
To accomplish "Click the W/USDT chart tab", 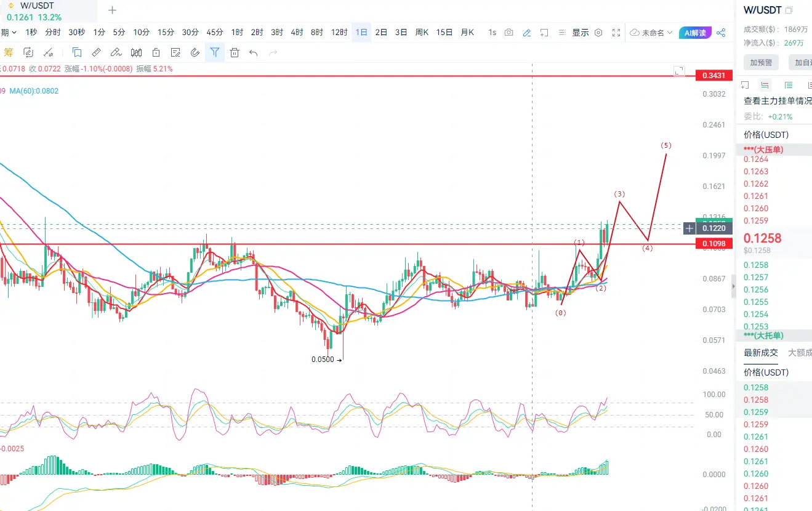I will click(x=48, y=11).
